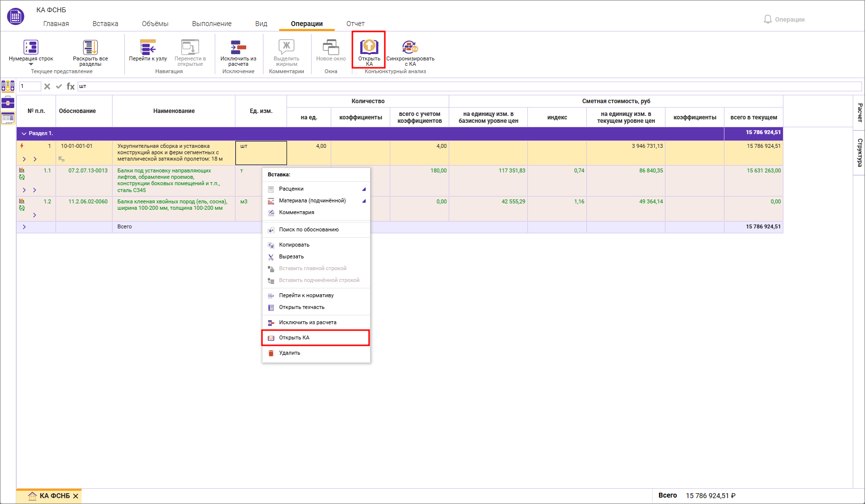The height and width of the screenshot is (504, 865).
Task: Open Расценки submenu in context menu
Action: click(x=316, y=189)
